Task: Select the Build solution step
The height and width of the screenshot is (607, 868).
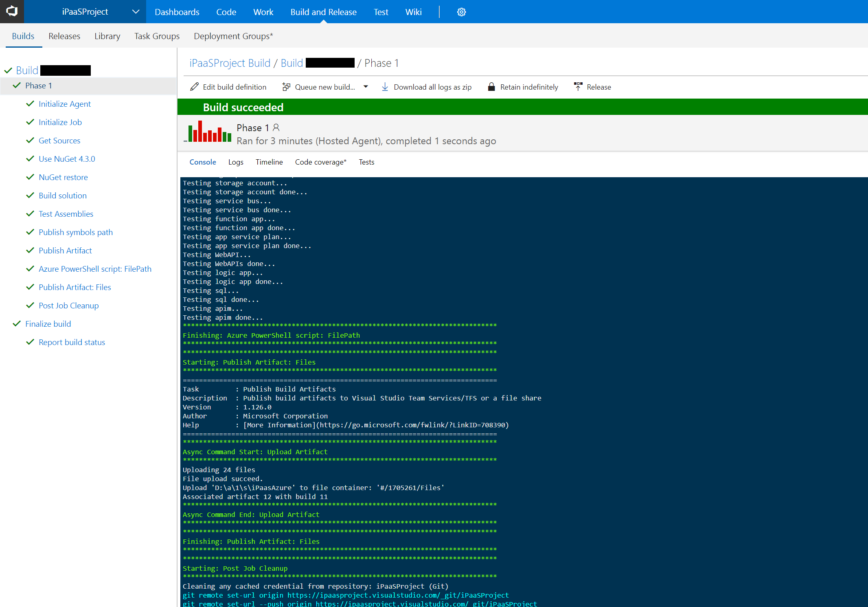Action: [63, 196]
